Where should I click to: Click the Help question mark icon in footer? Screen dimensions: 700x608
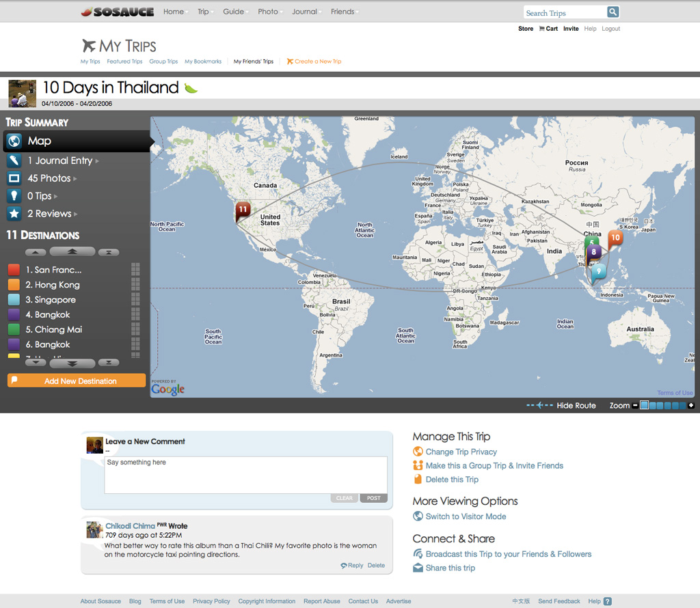[607, 601]
